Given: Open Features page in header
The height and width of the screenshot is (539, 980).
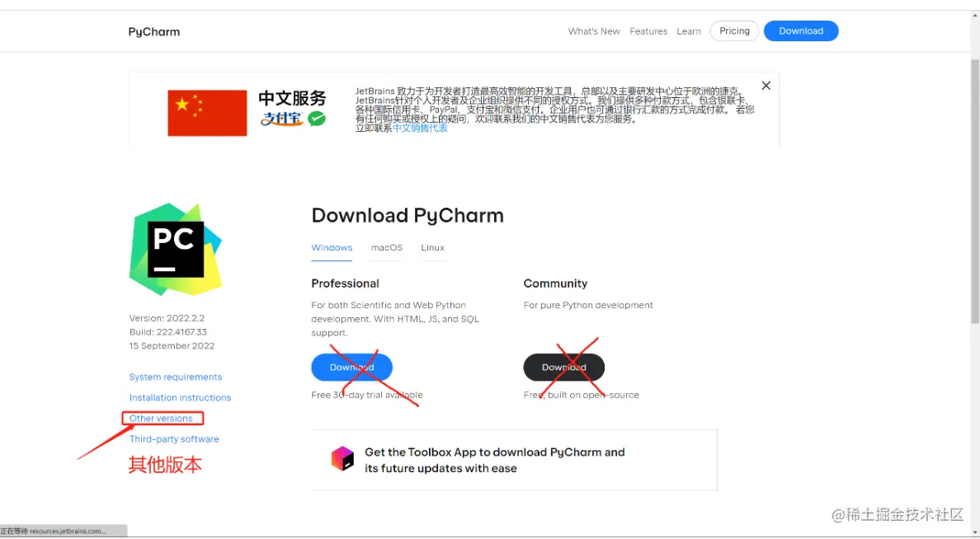Looking at the screenshot, I should 648,31.
